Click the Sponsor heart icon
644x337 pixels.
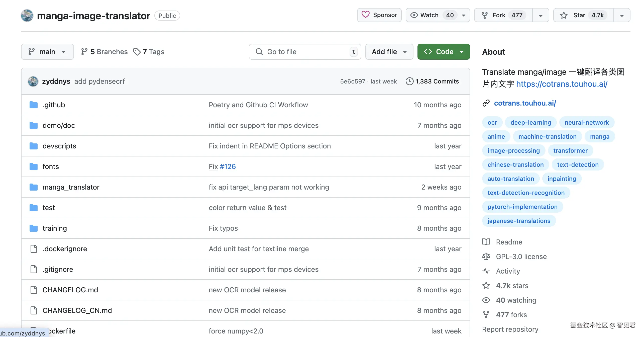365,15
